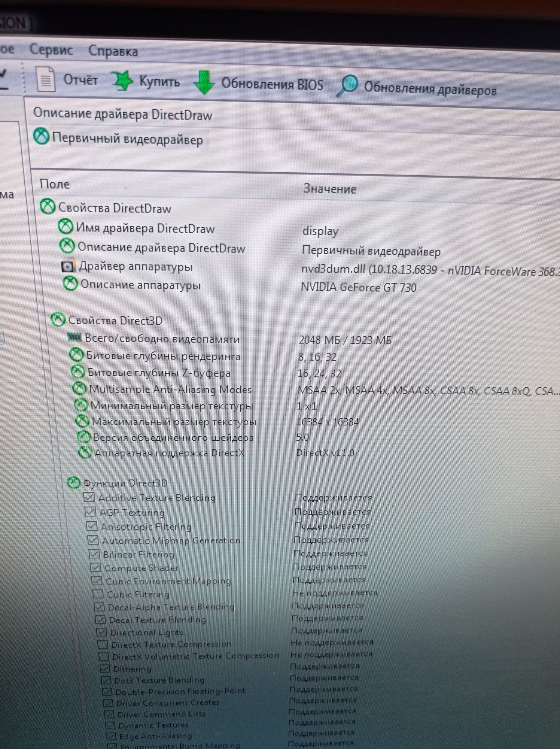Click icon next to Свойства Direct3D
This screenshot has height=749, width=560.
click(x=58, y=319)
